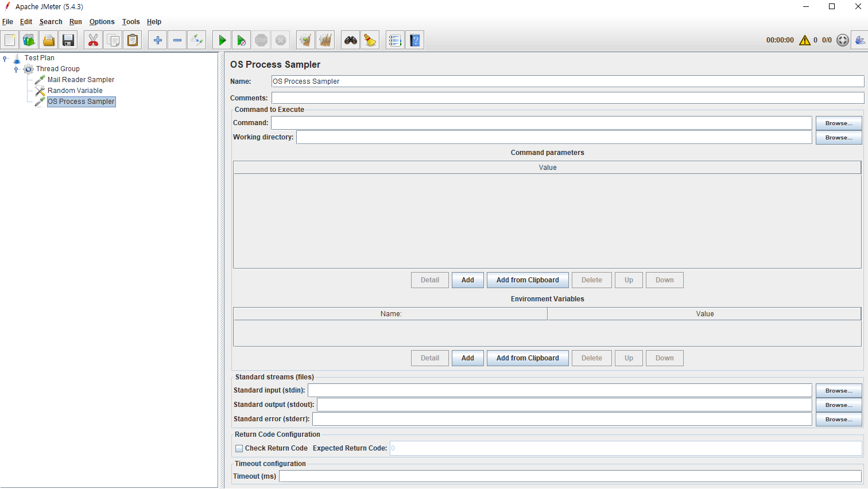Viewport: 868px width, 489px height.
Task: Click the Expected Return Code field
Action: pos(626,448)
